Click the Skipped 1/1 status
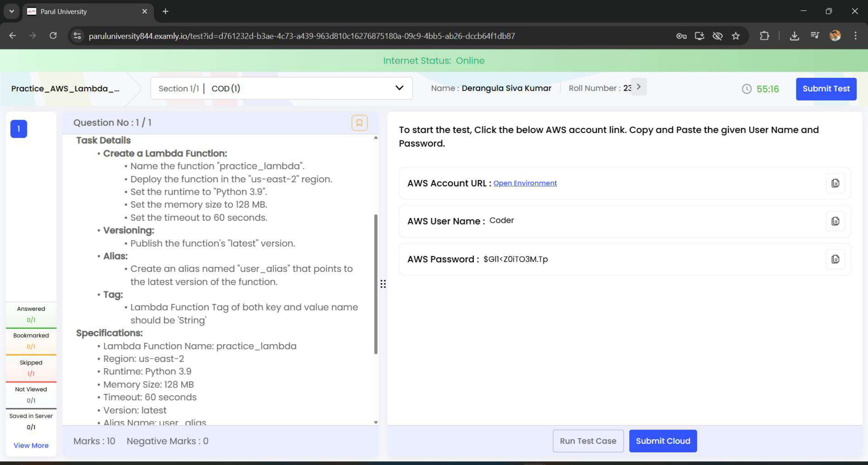 click(31, 368)
